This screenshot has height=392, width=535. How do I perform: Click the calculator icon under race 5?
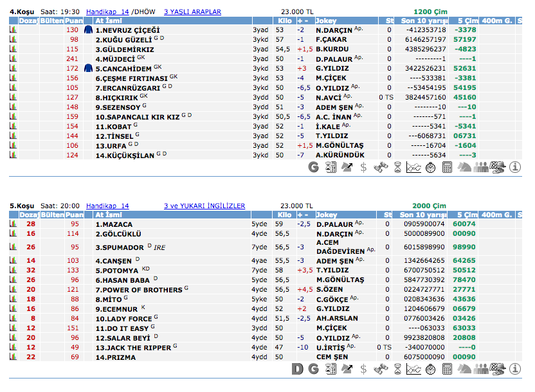coord(448,369)
